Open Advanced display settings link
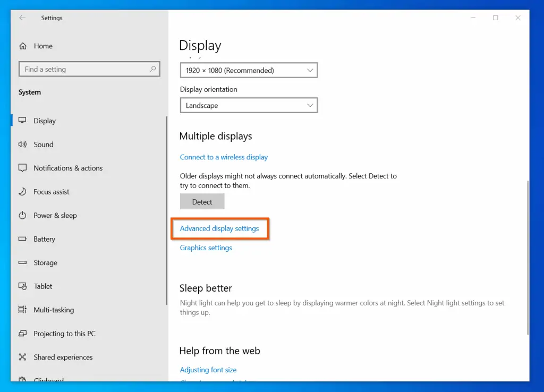The height and width of the screenshot is (392, 544). pos(219,228)
